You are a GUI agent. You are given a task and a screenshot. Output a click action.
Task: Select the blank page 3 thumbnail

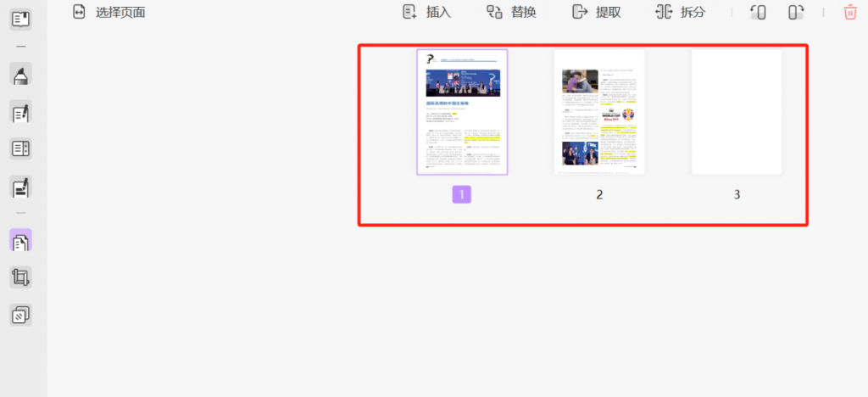click(737, 112)
